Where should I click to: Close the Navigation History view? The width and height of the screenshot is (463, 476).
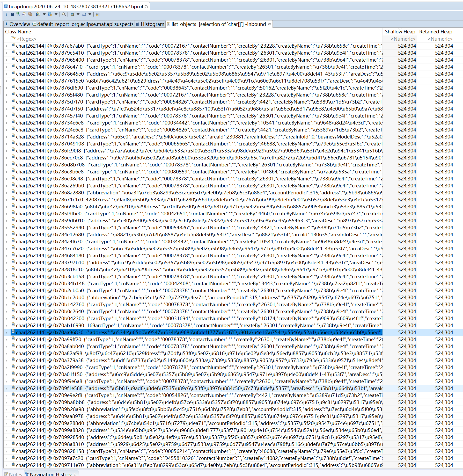75,474
